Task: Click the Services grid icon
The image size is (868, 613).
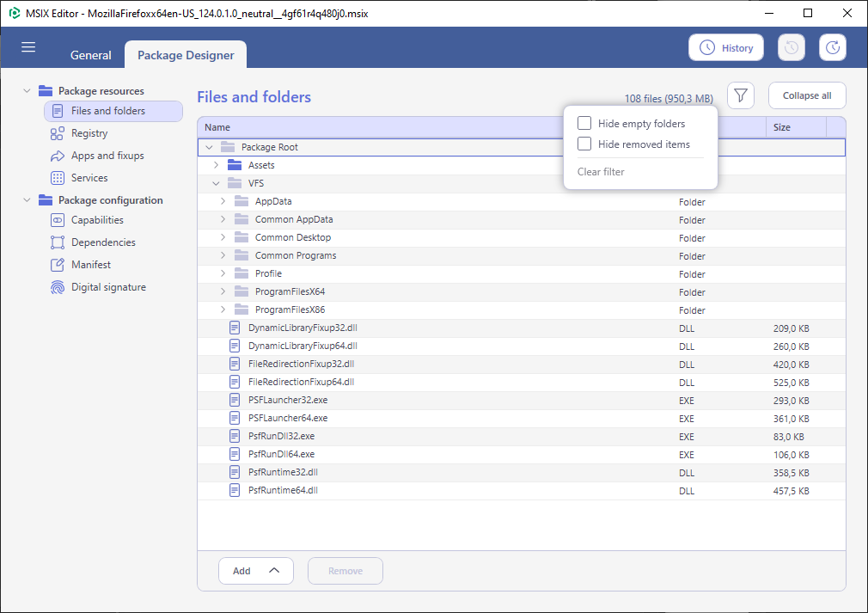Action: tap(57, 178)
